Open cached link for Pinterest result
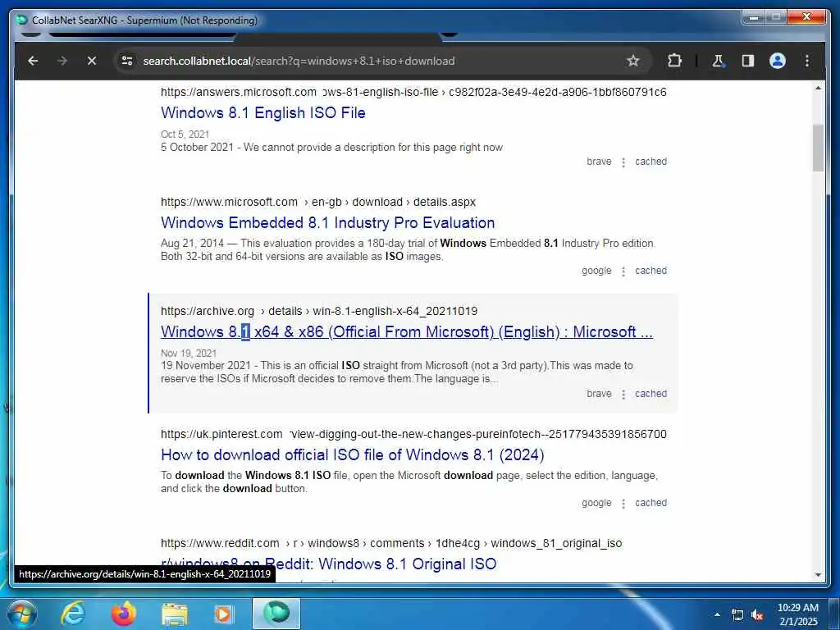This screenshot has height=630, width=840. 651,503
